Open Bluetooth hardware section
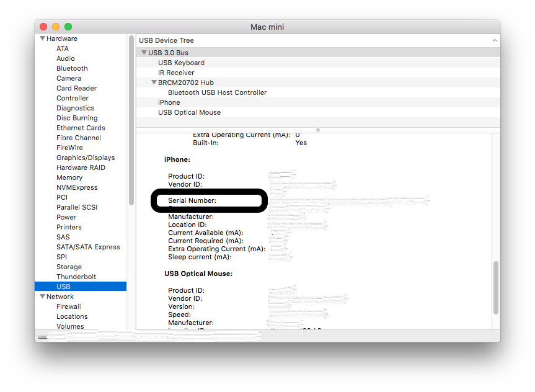This screenshot has width=535, height=392. click(x=72, y=68)
